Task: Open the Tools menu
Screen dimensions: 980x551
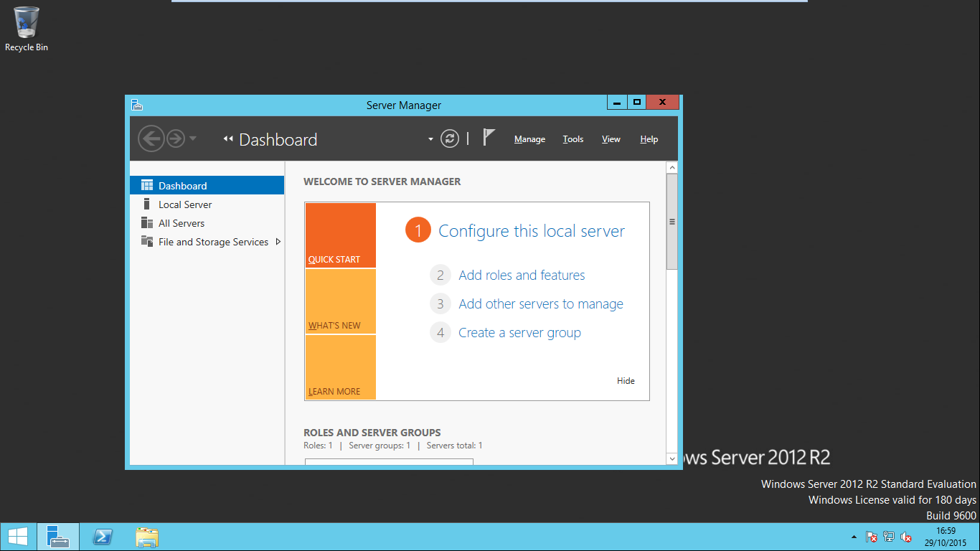Action: tap(573, 139)
